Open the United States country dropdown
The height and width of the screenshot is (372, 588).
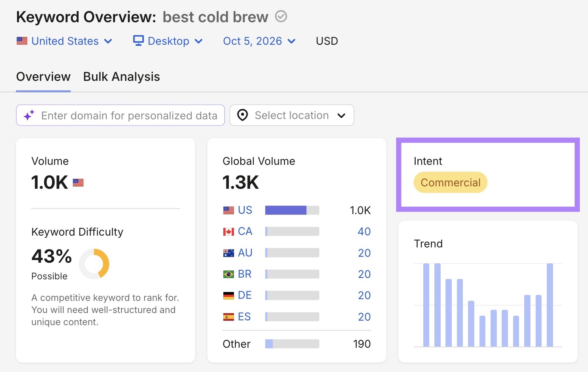pos(64,41)
